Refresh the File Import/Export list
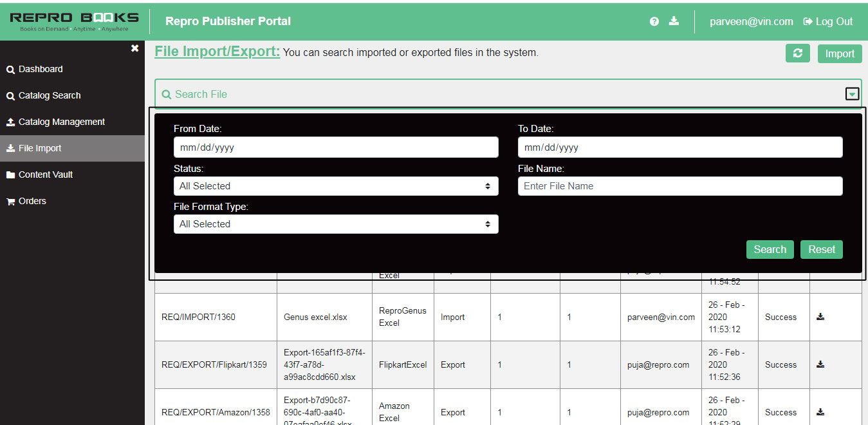This screenshot has height=425, width=868. (797, 53)
